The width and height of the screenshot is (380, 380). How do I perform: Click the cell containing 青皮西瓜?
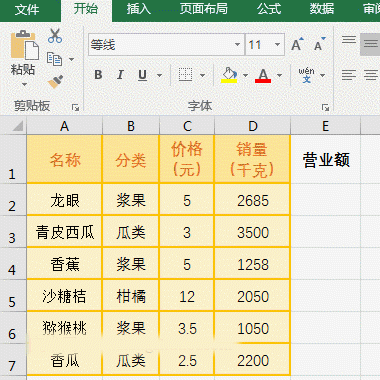(x=64, y=232)
